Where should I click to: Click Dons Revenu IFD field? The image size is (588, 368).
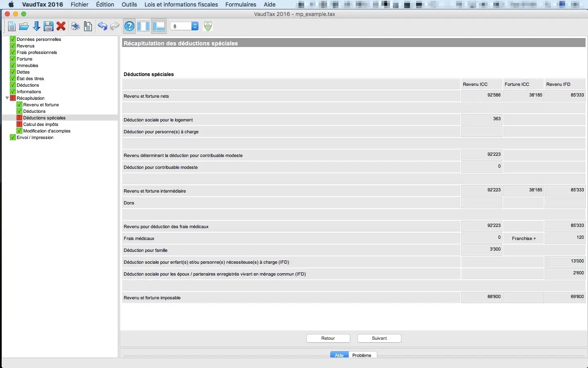click(565, 202)
